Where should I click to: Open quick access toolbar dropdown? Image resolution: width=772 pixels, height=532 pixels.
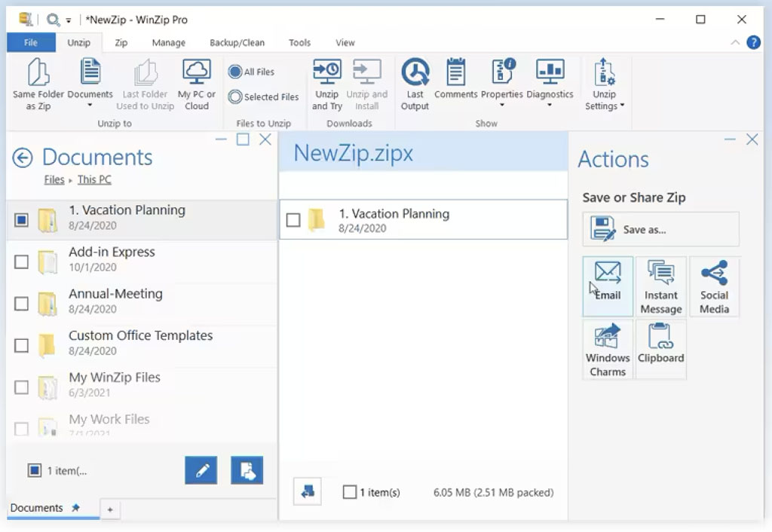[69, 20]
